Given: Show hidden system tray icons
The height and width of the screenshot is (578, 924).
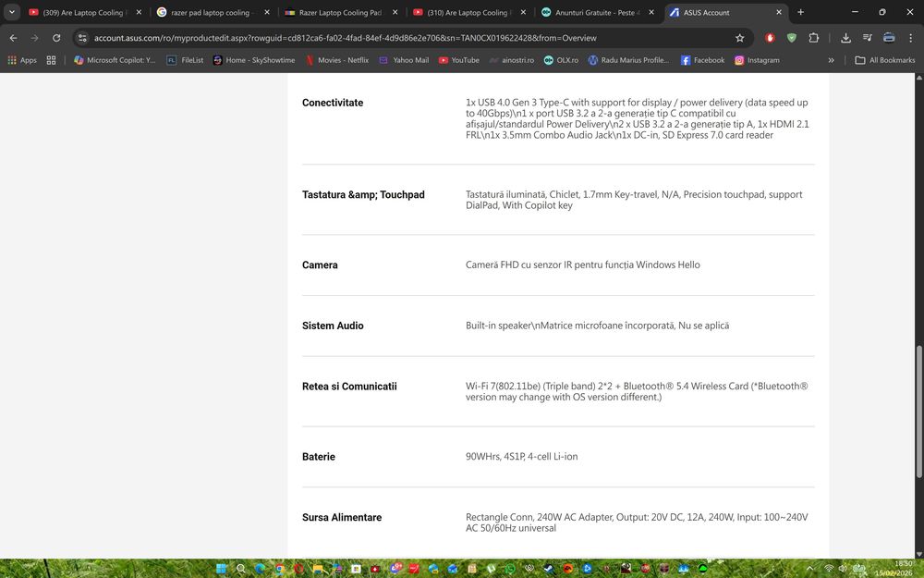Looking at the screenshot, I should (x=809, y=569).
